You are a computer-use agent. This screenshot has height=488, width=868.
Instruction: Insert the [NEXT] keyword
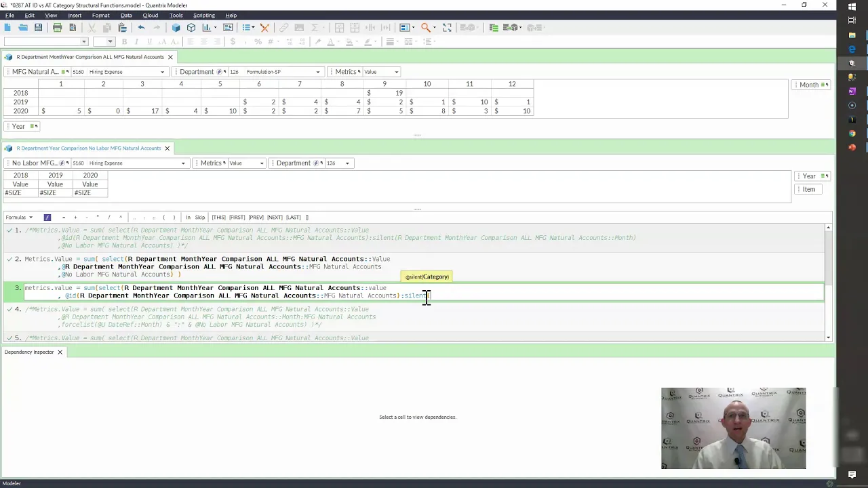[x=275, y=218]
